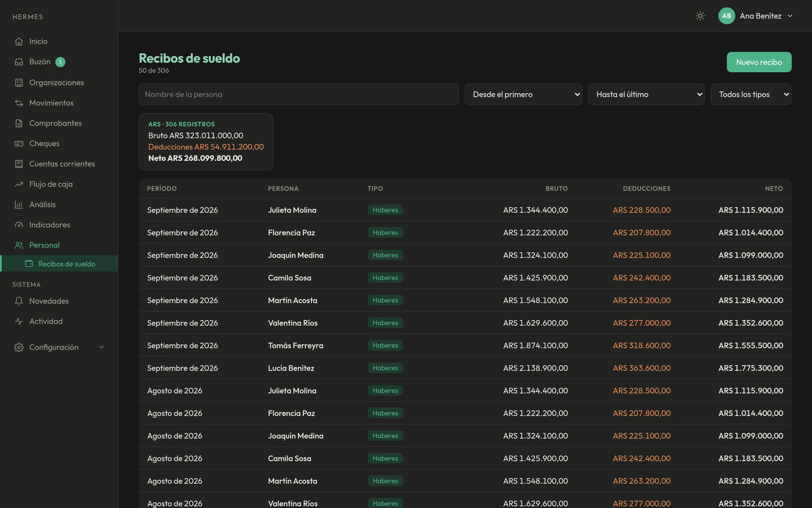Click the Buzón notification badge 1

(x=60, y=62)
